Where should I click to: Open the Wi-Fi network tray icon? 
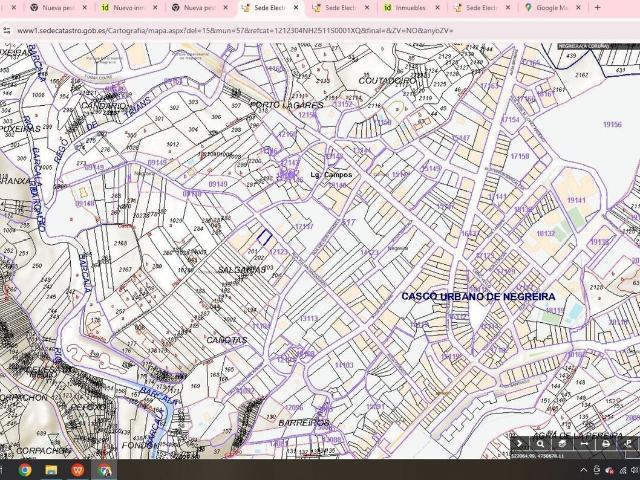click(623, 471)
